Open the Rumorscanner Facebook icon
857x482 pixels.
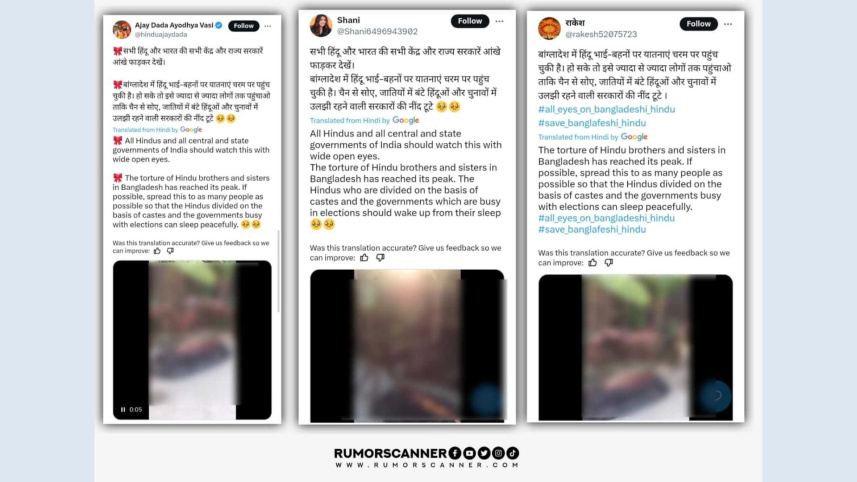455,452
